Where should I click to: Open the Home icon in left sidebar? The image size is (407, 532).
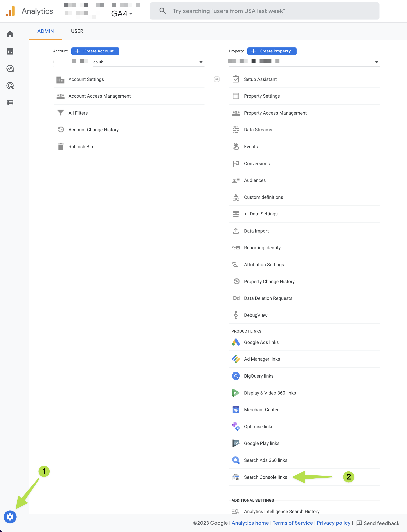click(x=10, y=34)
